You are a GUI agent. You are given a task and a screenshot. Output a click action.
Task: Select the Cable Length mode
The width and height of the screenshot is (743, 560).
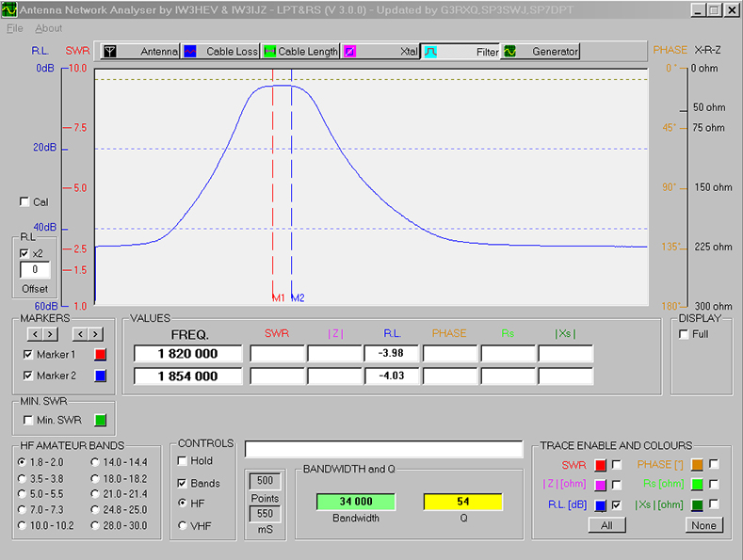(x=299, y=52)
